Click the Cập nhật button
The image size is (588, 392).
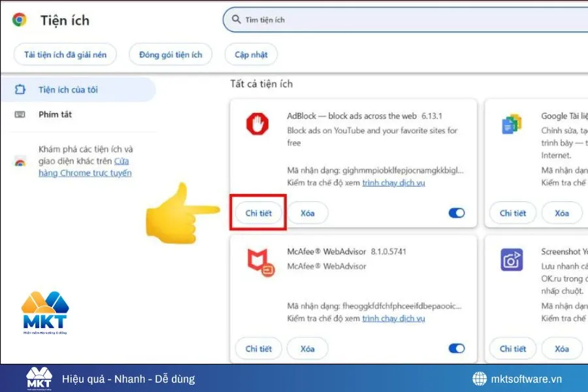[x=251, y=54]
